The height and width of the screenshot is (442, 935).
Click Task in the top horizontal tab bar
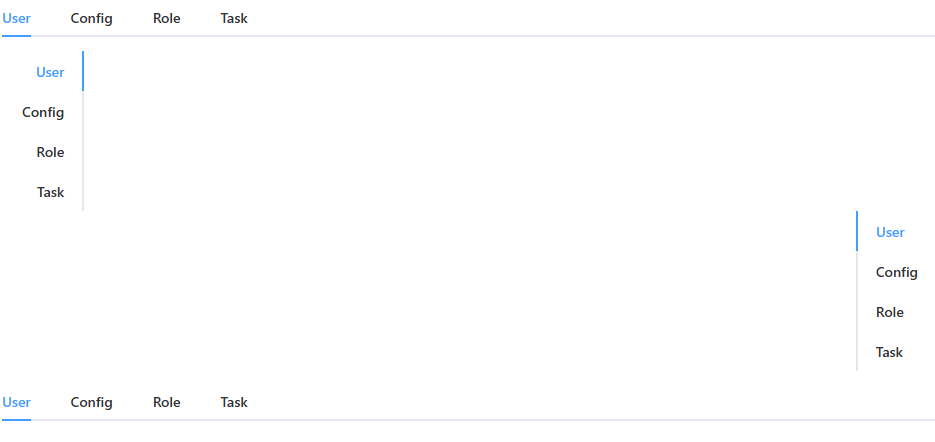click(234, 18)
